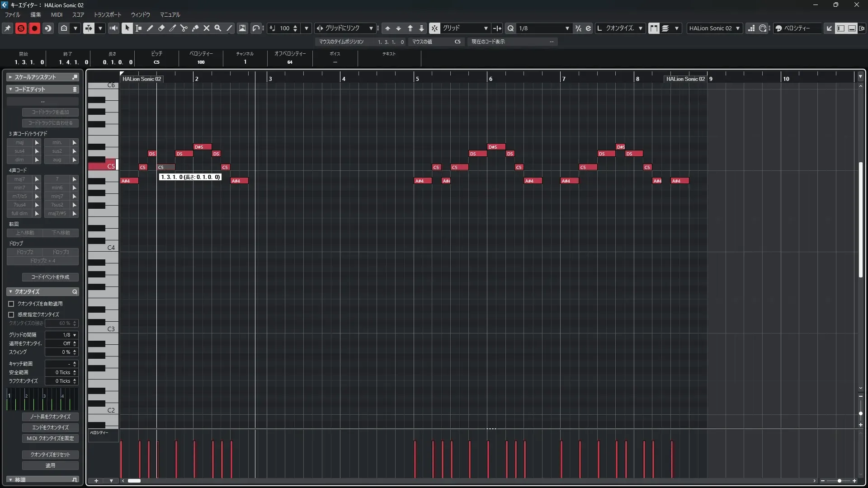Select the Split scissors tool
Viewport: 868px width, 488px height.
[184, 28]
